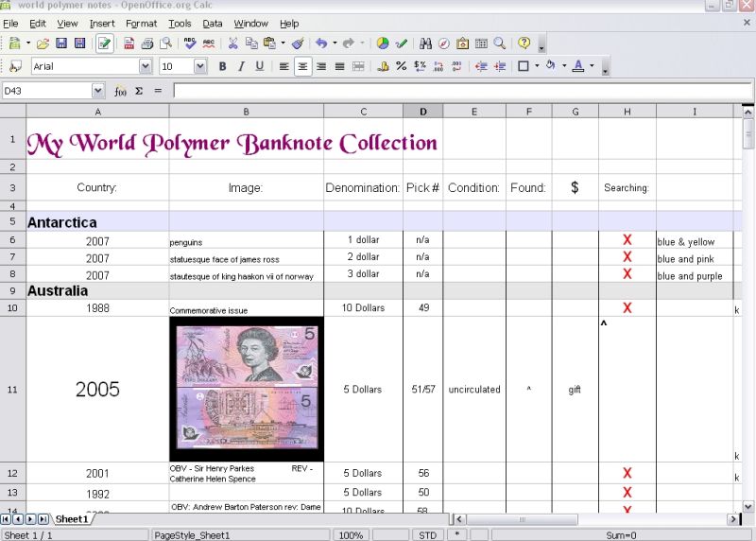The height and width of the screenshot is (541, 756).
Task: Open OpenOffice Help
Action: tap(524, 44)
